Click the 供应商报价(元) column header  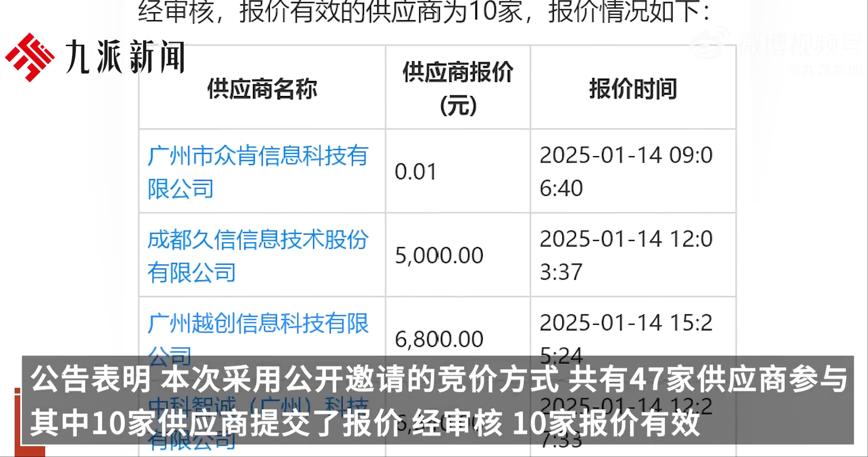tap(458, 88)
